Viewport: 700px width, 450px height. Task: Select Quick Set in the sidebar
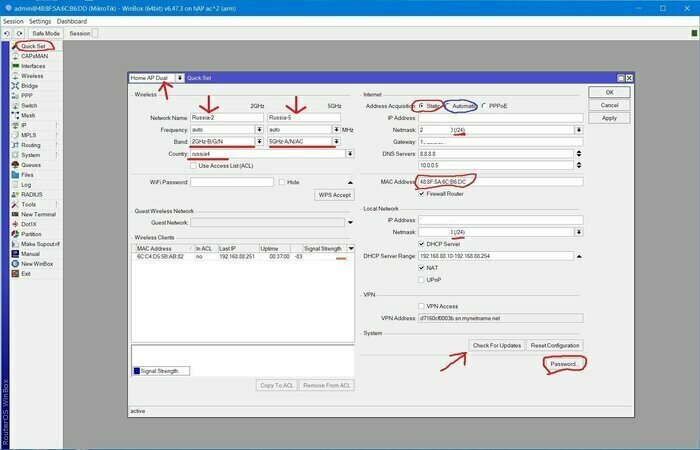click(x=33, y=46)
